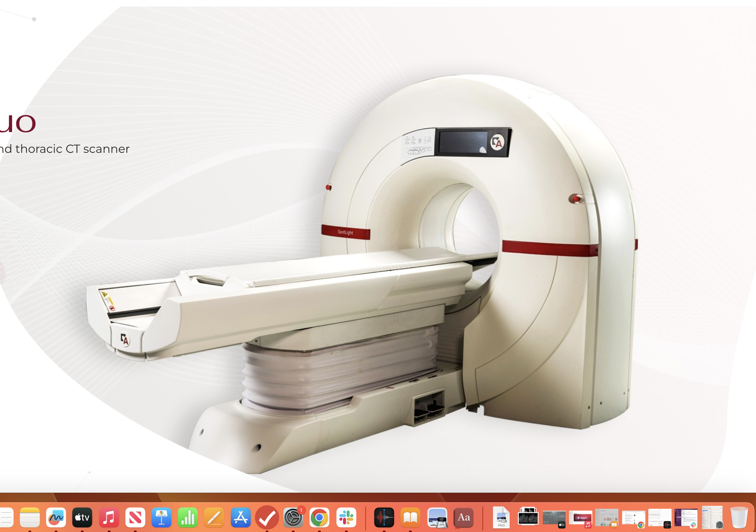Open System Settings with the update badge
The height and width of the screenshot is (532, 756).
[293, 517]
